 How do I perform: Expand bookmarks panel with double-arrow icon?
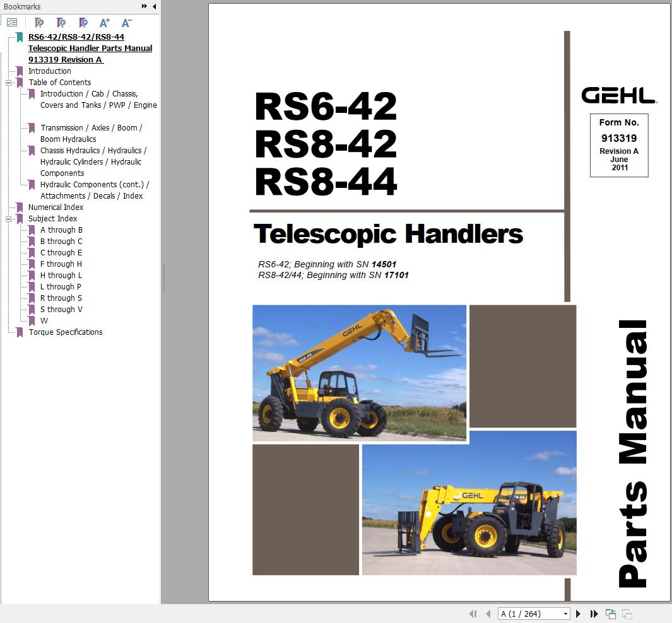[x=144, y=6]
